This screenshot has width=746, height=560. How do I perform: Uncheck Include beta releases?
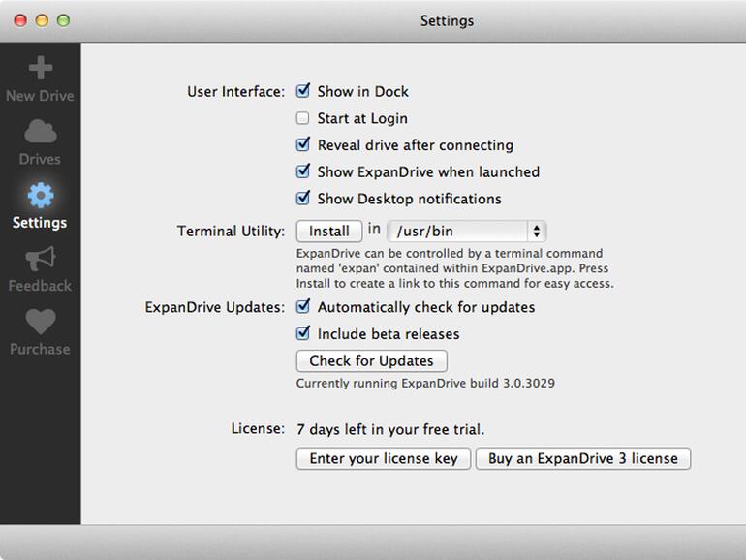point(303,334)
